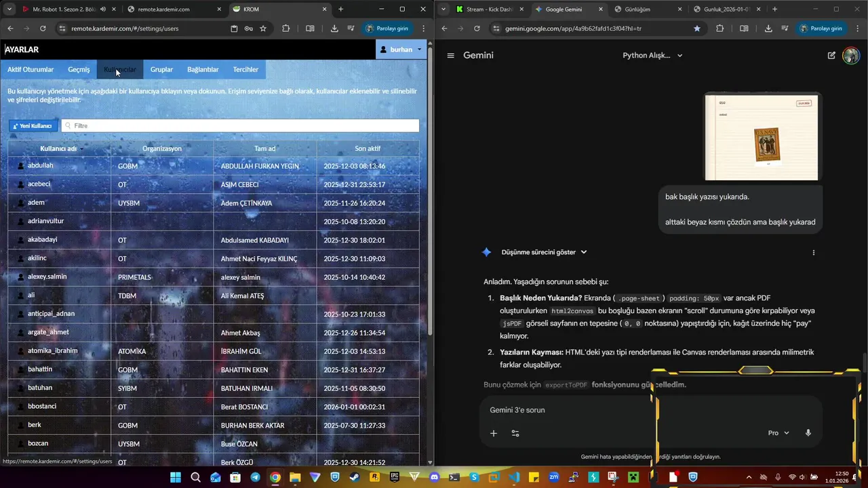The height and width of the screenshot is (488, 868).
Task: Open site info icon left of gemini.google.com URL
Action: [496, 28]
